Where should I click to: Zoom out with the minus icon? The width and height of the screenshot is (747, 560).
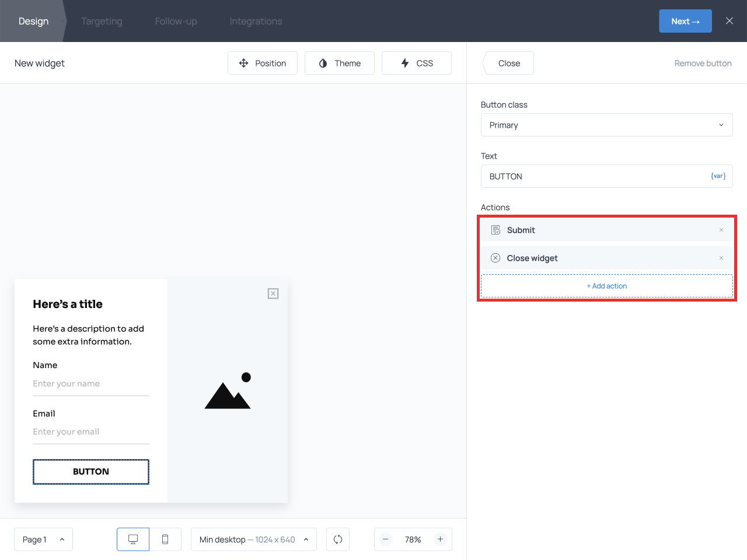point(386,540)
